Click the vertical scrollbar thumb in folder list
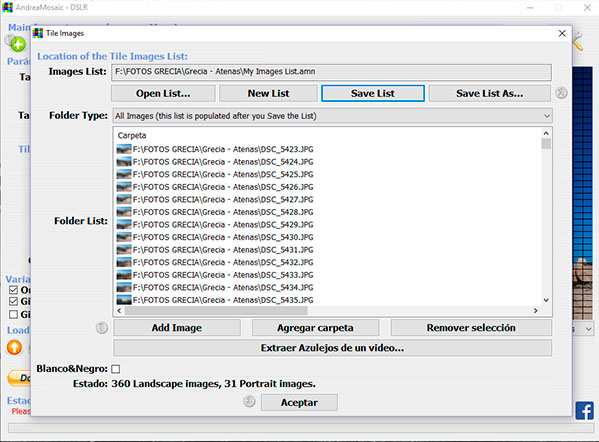The image size is (599, 442). [546, 144]
